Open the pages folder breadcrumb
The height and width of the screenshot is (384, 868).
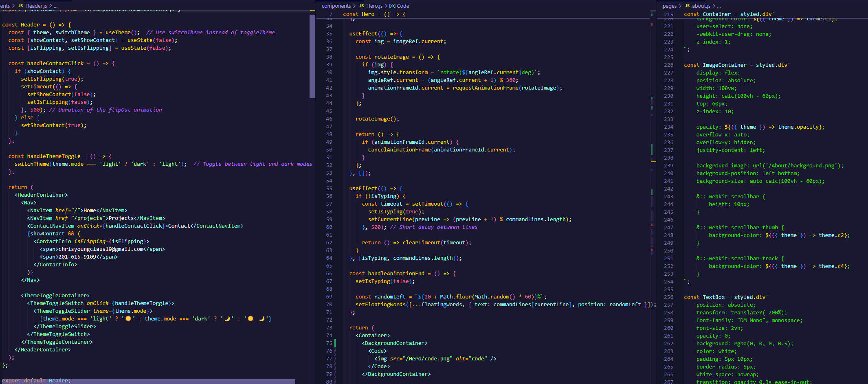(x=669, y=6)
